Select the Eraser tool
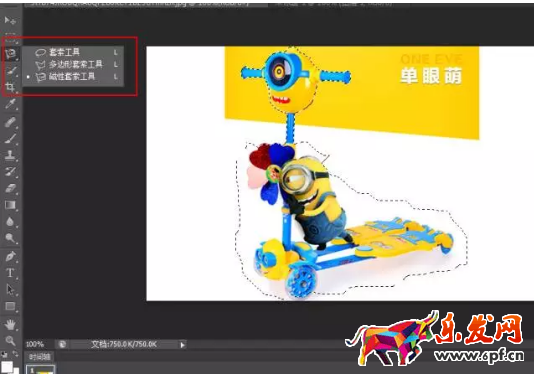The height and width of the screenshot is (376, 534). point(10,188)
